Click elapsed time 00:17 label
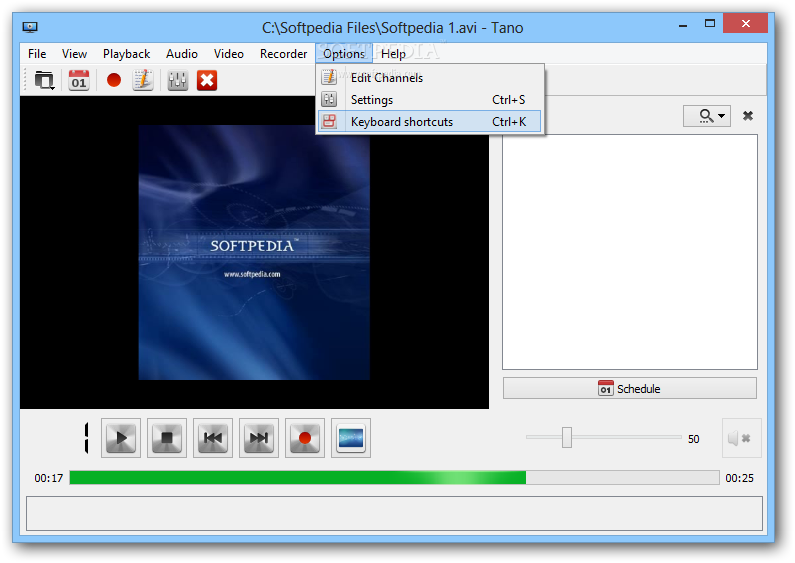The width and height of the screenshot is (795, 563). [49, 478]
